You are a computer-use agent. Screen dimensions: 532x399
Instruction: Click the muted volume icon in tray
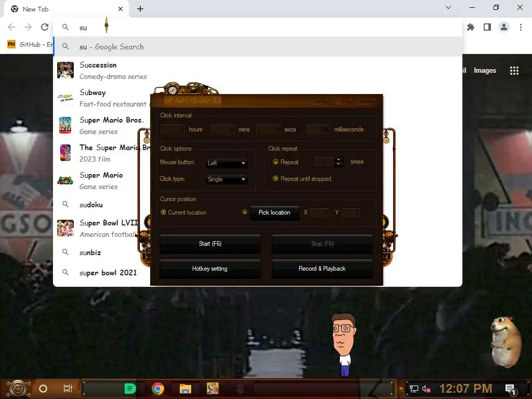(426, 389)
